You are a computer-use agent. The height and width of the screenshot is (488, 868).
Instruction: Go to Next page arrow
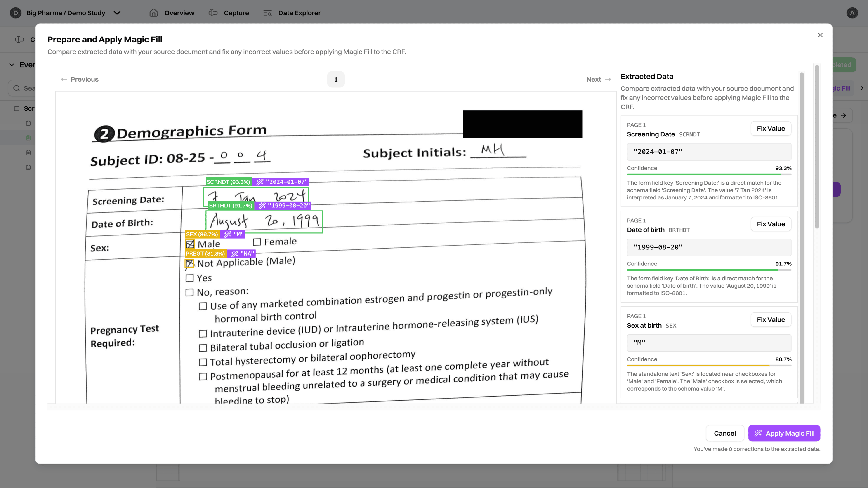[x=608, y=80]
